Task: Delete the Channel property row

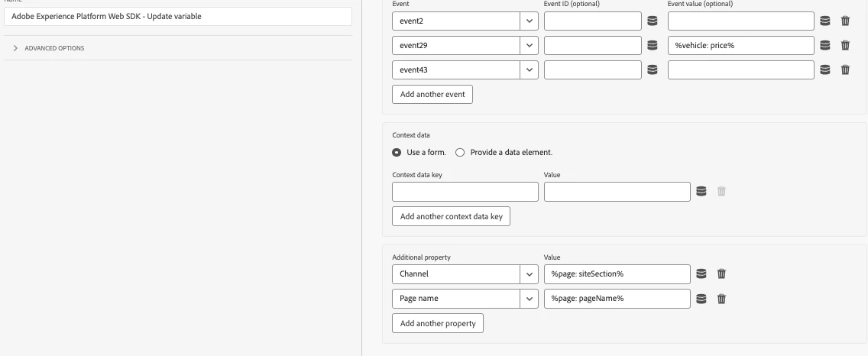Action: 721,273
